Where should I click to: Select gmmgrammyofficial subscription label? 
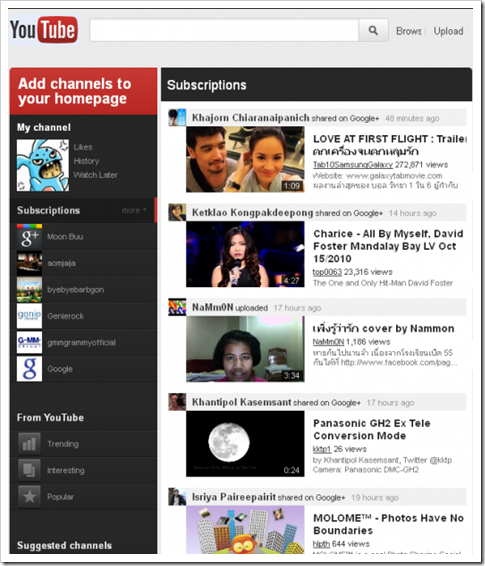click(x=82, y=343)
